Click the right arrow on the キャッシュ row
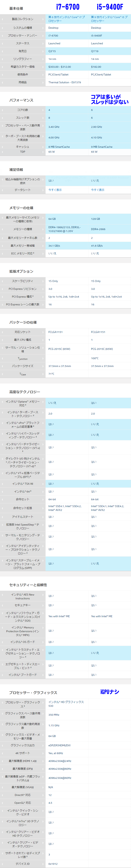Image resolution: width=131 pixels, height=868 pixels. click(43, 147)
